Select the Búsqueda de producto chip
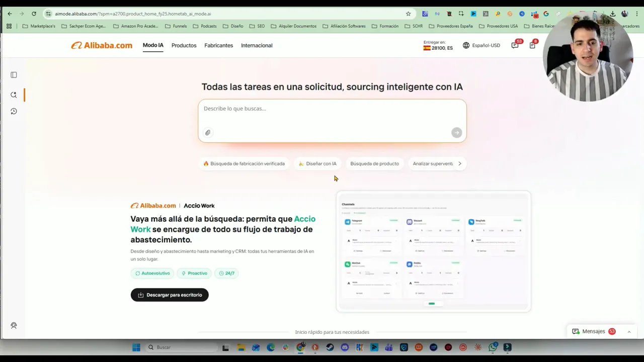 click(x=374, y=163)
